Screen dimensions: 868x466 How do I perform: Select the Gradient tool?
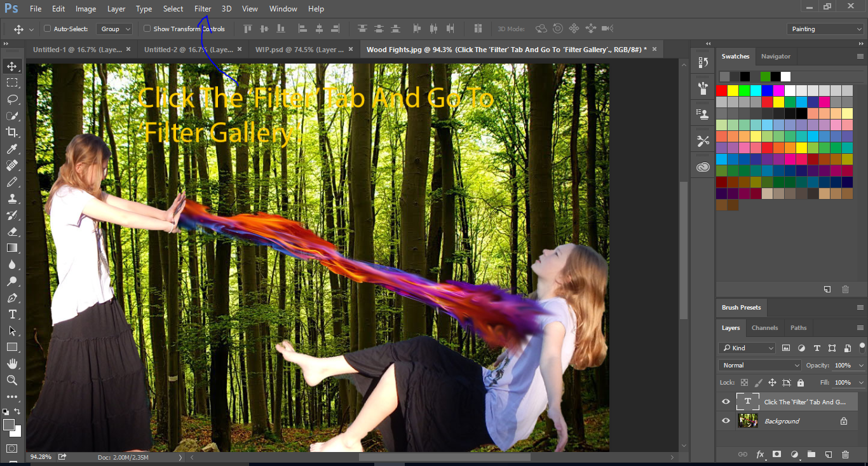pyautogui.click(x=12, y=248)
